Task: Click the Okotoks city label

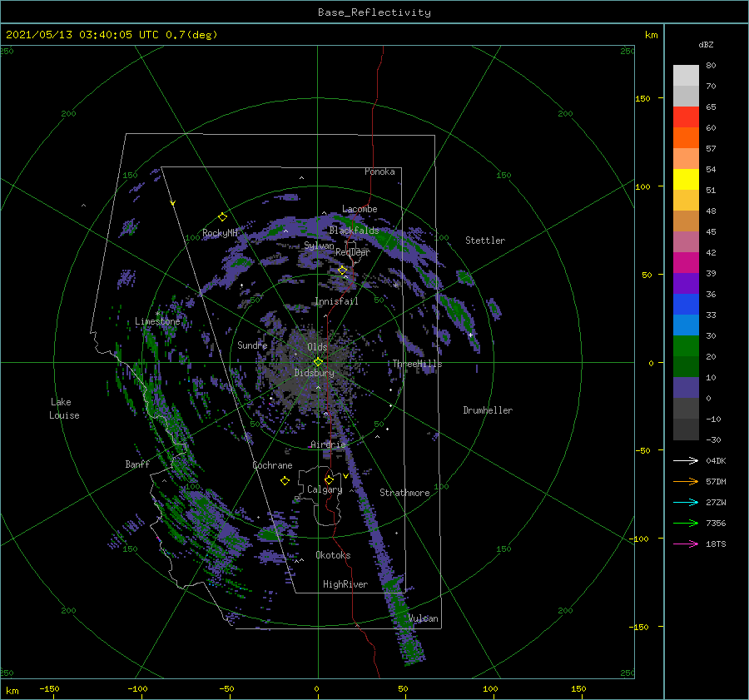Action: click(333, 554)
